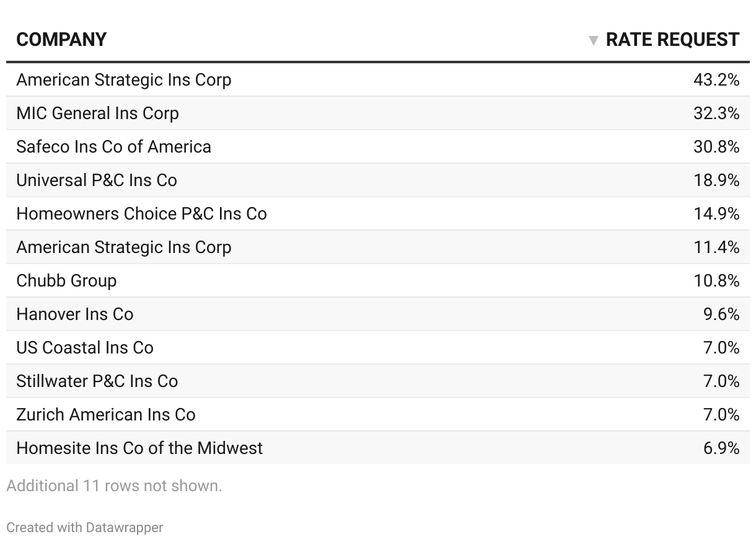Click the sort arrow beside Rate Request
Screen dimensions: 756x542
[593, 41]
